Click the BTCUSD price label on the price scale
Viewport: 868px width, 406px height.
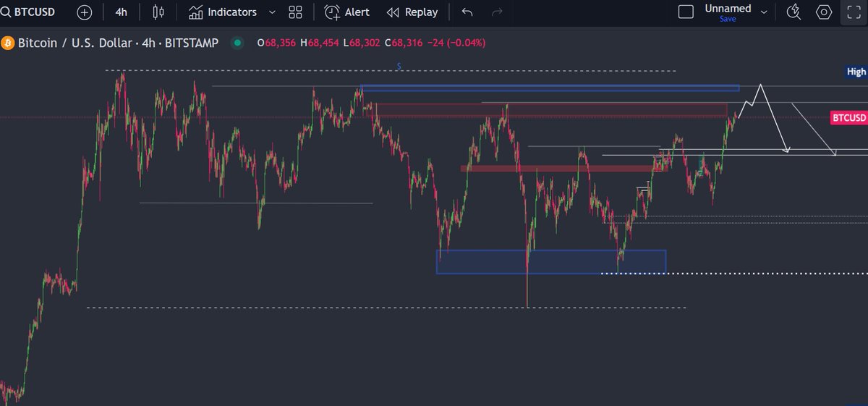click(x=848, y=117)
